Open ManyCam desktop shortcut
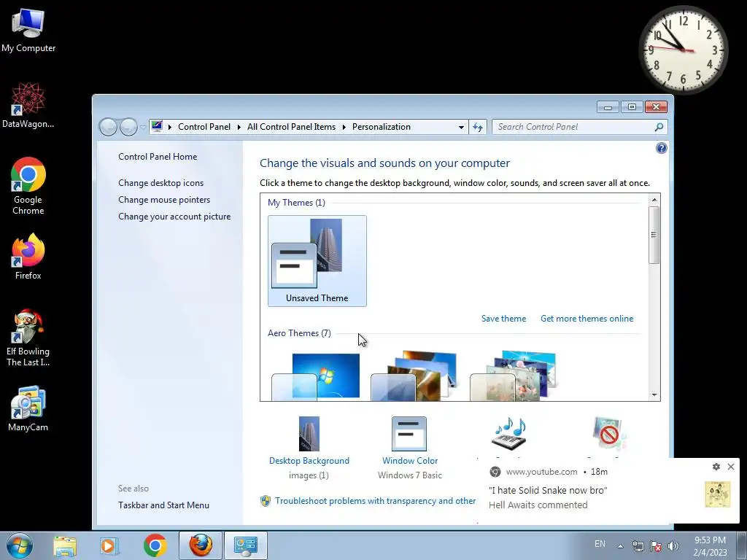This screenshot has height=560, width=747. pos(28,408)
